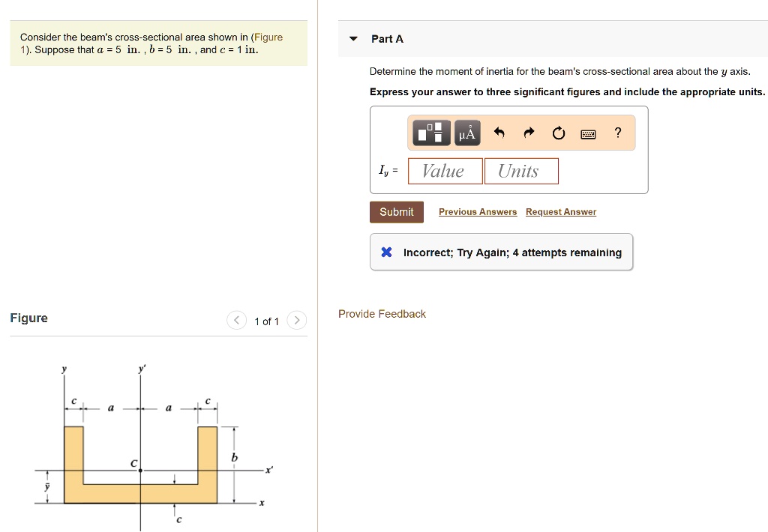
Task: Open Provide Feedback
Action: pos(382,314)
